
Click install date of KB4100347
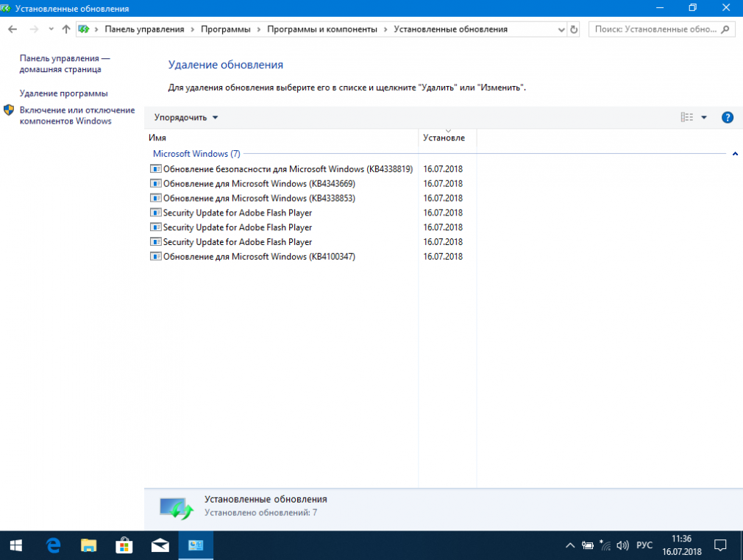pyautogui.click(x=443, y=257)
